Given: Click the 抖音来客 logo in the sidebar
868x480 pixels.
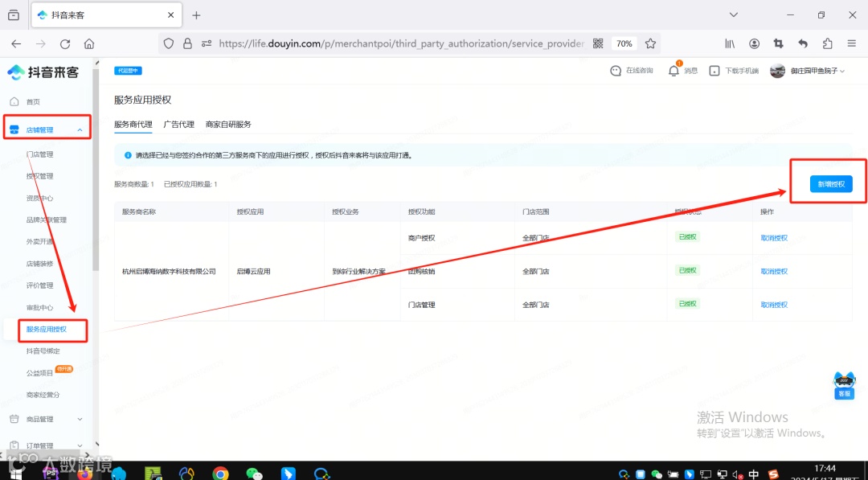Looking at the screenshot, I should click(43, 72).
